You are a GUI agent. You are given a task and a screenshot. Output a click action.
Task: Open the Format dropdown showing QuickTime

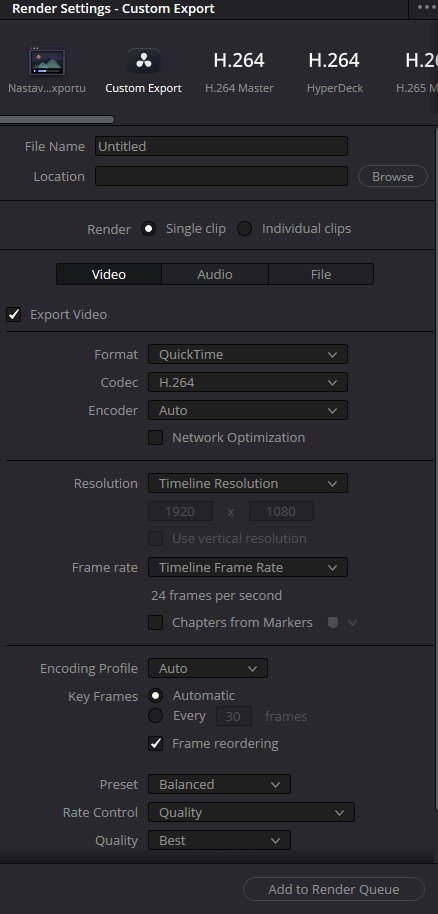click(248, 354)
